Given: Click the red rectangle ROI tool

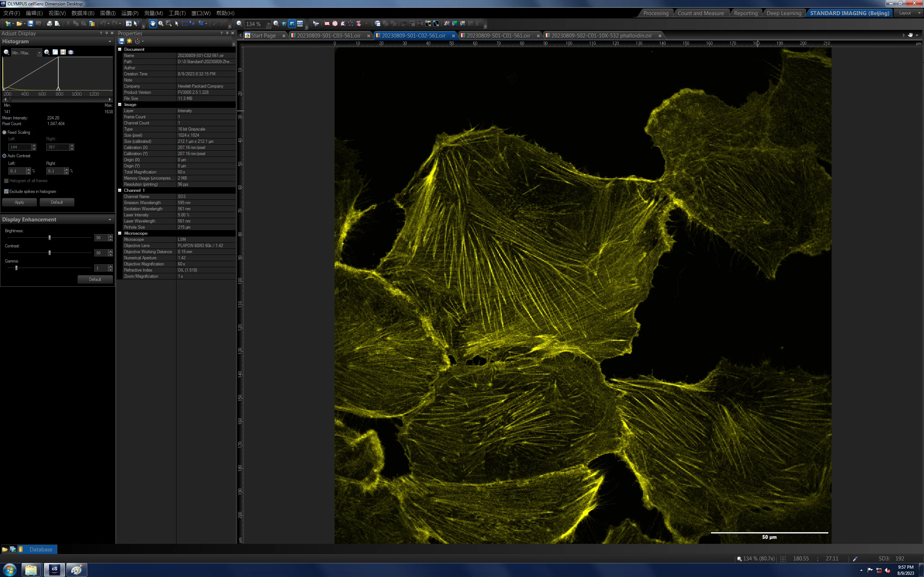Looking at the screenshot, I should click(327, 24).
